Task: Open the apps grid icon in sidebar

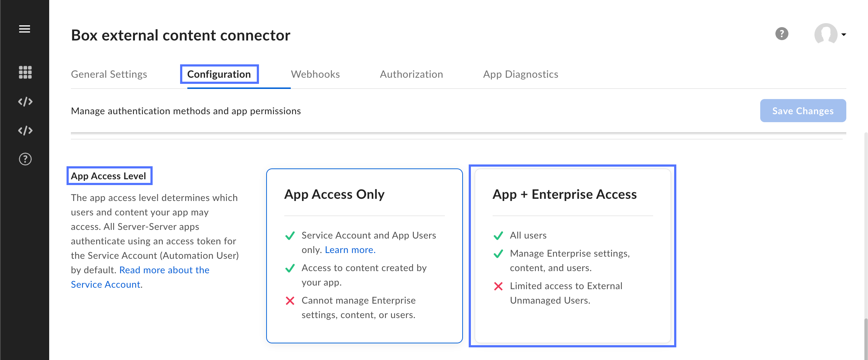Action: [x=25, y=72]
